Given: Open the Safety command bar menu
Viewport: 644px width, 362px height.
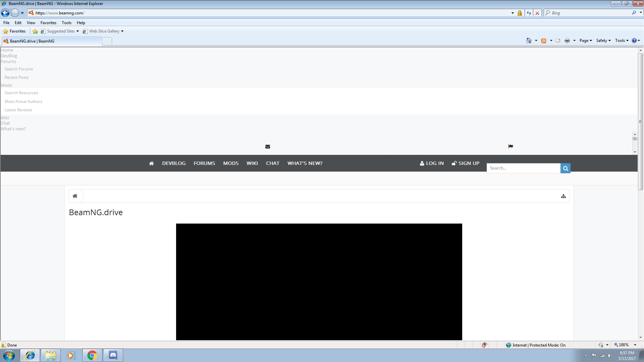Looking at the screenshot, I should 603,41.
